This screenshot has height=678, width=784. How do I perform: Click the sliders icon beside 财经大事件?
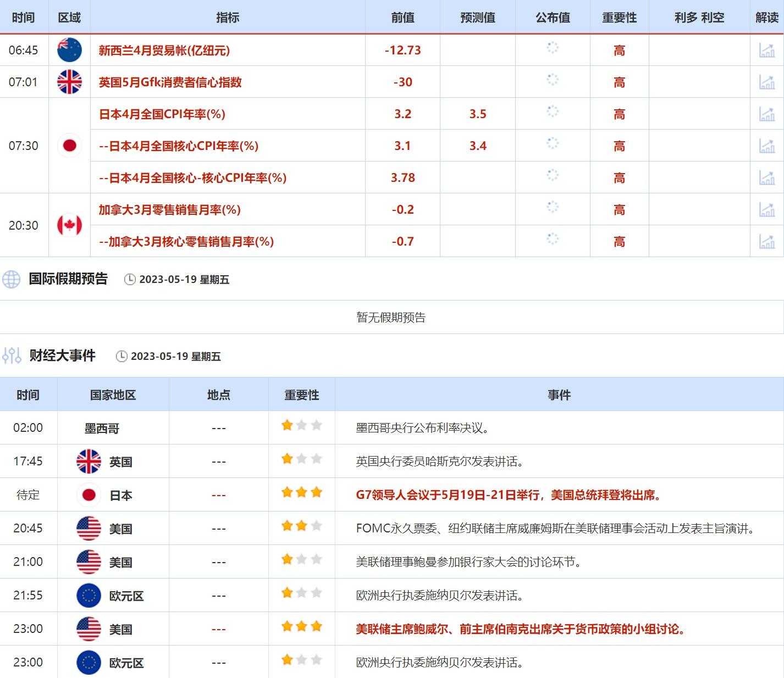[x=11, y=356]
